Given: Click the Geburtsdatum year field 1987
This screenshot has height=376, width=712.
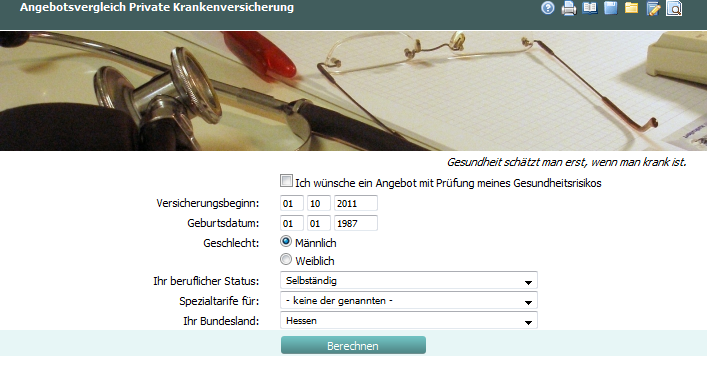Looking at the screenshot, I should click(x=356, y=223).
